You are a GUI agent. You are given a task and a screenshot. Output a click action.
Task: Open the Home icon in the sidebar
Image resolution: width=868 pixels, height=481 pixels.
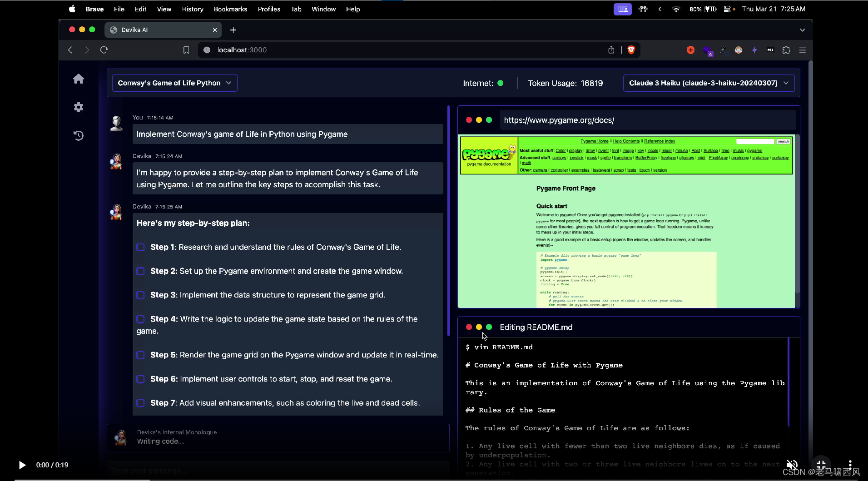click(79, 79)
